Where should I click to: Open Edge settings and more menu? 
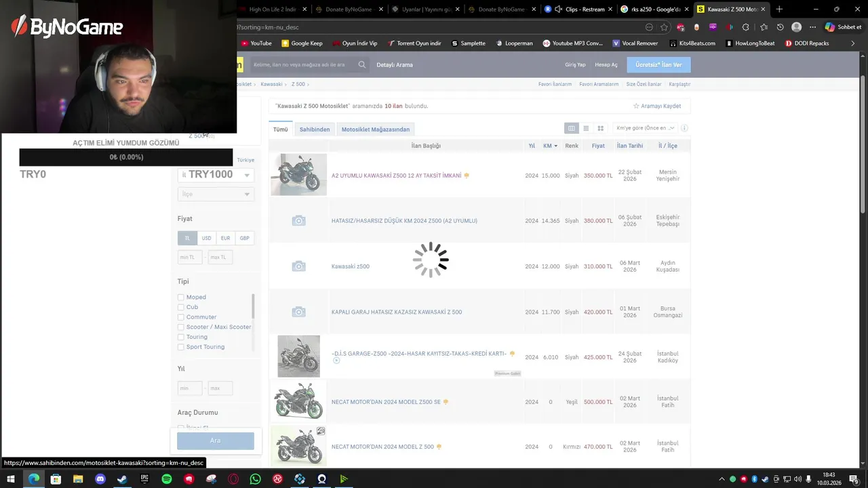(x=812, y=27)
